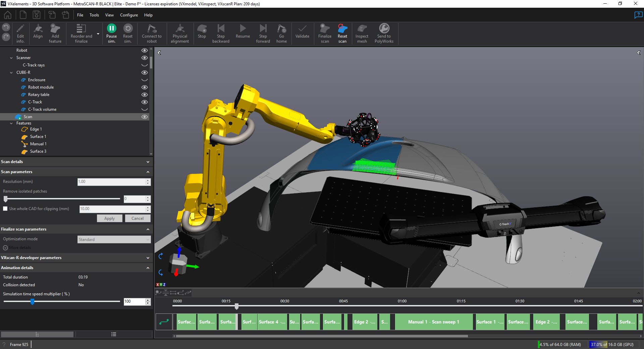Expand the Scan details section
Image resolution: width=644 pixels, height=349 pixels.
click(148, 162)
